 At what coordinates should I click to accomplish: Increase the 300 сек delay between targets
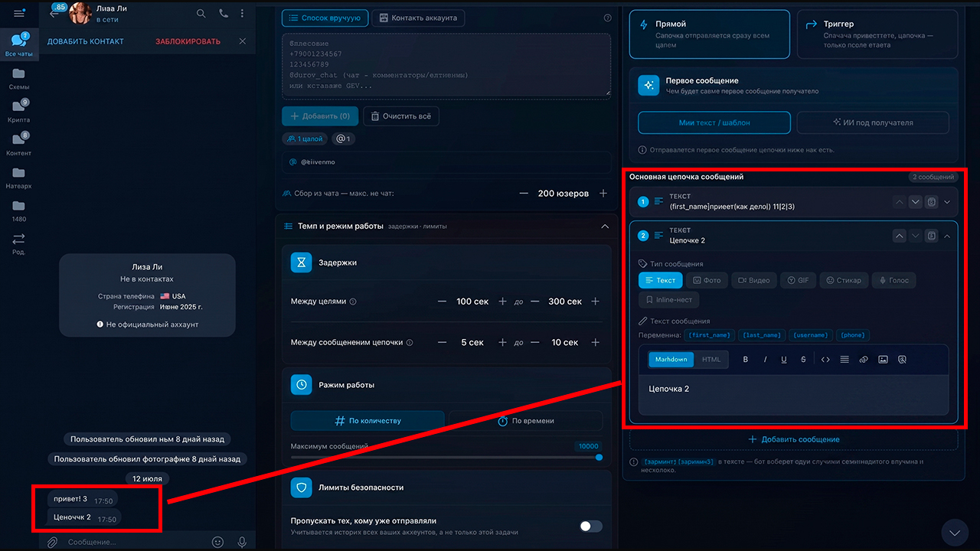pos(595,302)
